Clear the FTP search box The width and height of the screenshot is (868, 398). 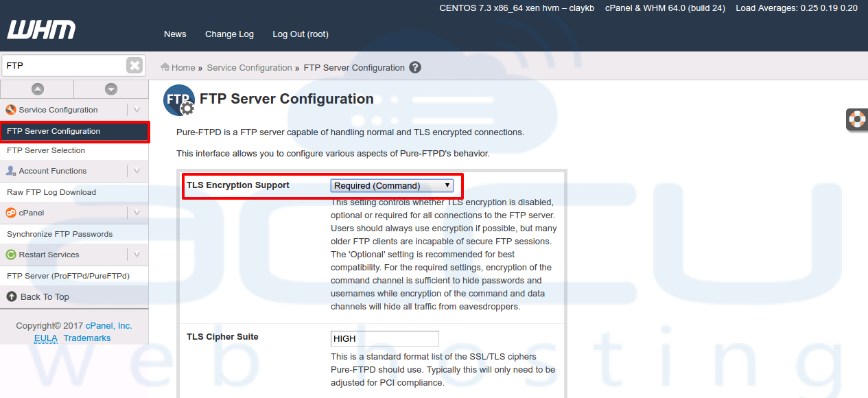134,65
